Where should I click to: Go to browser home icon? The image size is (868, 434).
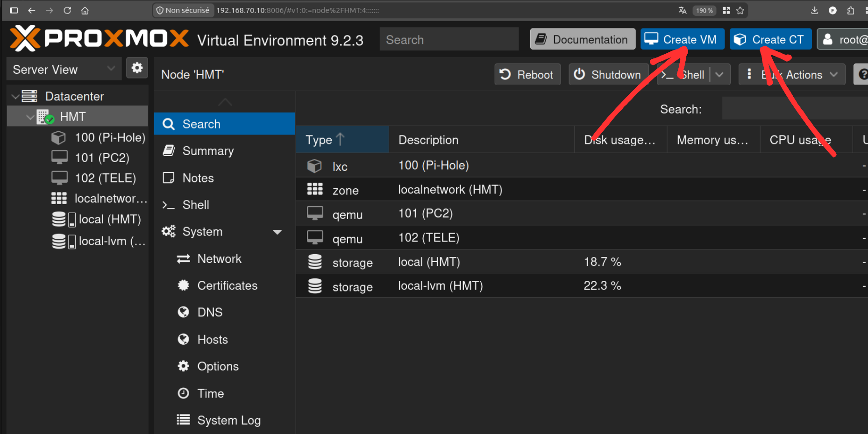(x=85, y=10)
